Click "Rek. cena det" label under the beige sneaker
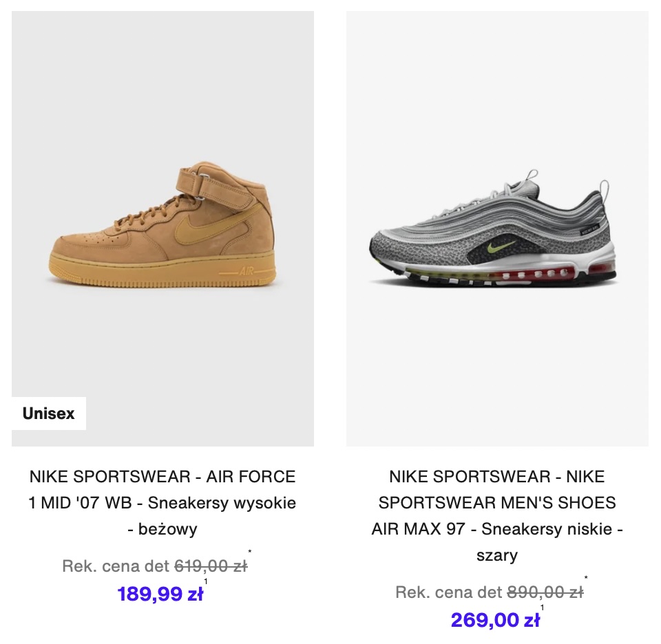 [x=116, y=566]
